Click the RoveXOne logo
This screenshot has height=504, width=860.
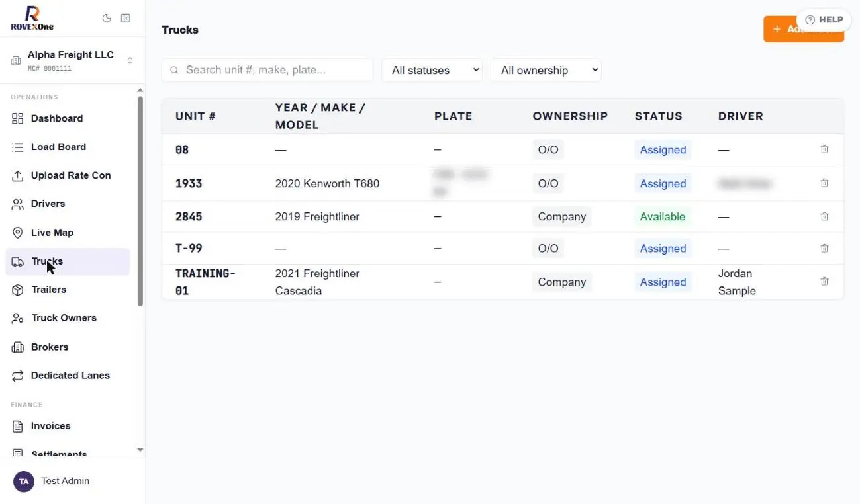tap(32, 19)
